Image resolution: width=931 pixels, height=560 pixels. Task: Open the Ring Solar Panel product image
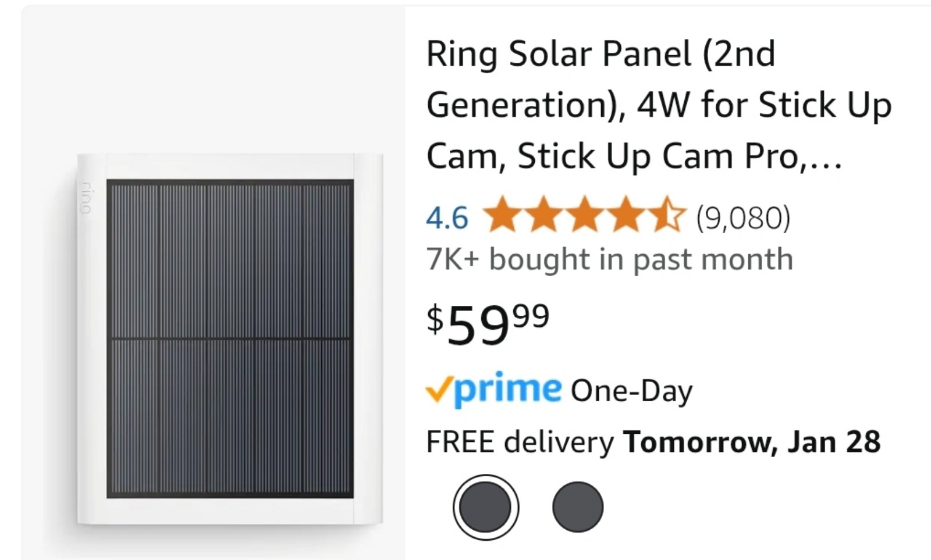point(229,338)
